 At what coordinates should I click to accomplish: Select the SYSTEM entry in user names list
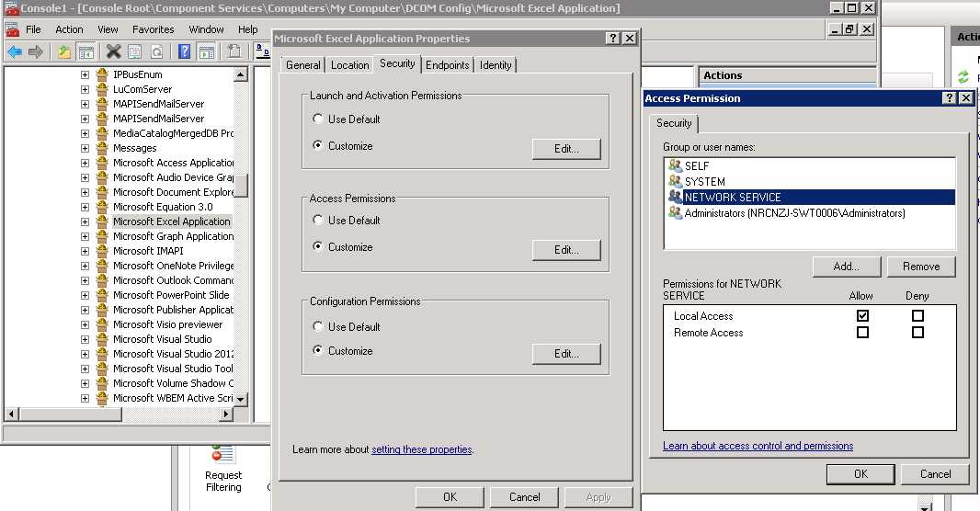(x=809, y=181)
